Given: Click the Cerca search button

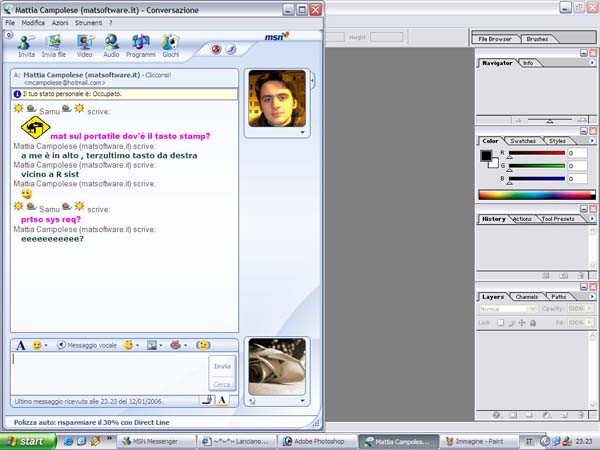Looking at the screenshot, I should click(x=222, y=384).
